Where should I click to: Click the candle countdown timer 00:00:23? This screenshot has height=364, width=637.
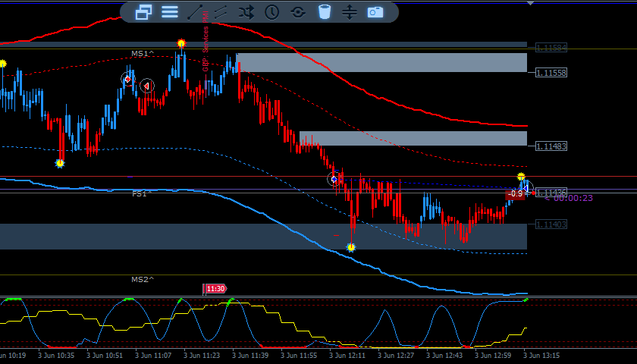tap(573, 198)
